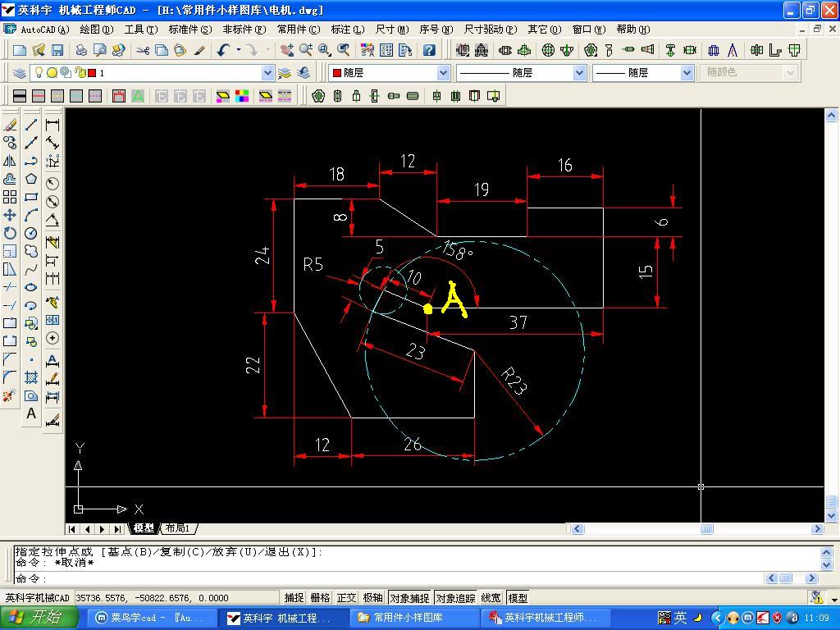Select the Multiline Text tool

pos(31,413)
